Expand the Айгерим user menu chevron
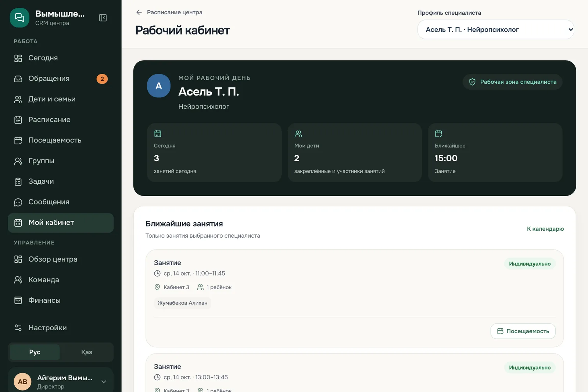588x392 pixels. click(104, 381)
